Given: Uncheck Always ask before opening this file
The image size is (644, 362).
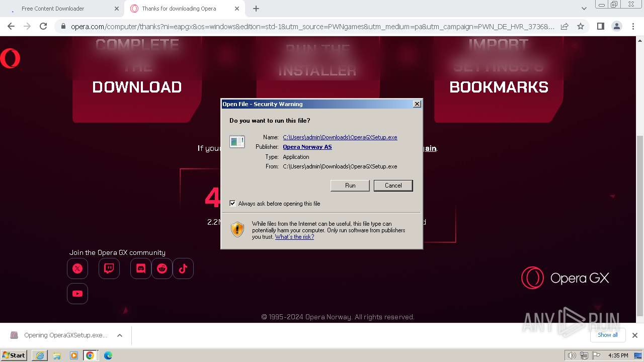Looking at the screenshot, I should pyautogui.click(x=232, y=204).
